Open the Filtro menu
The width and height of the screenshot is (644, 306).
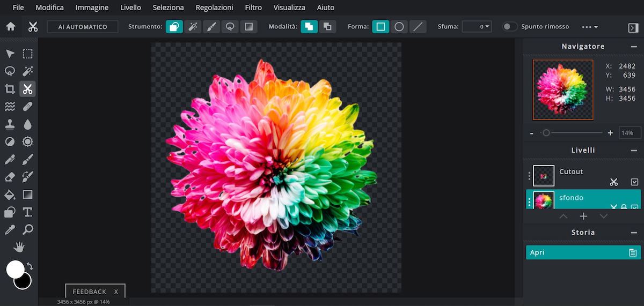(253, 8)
